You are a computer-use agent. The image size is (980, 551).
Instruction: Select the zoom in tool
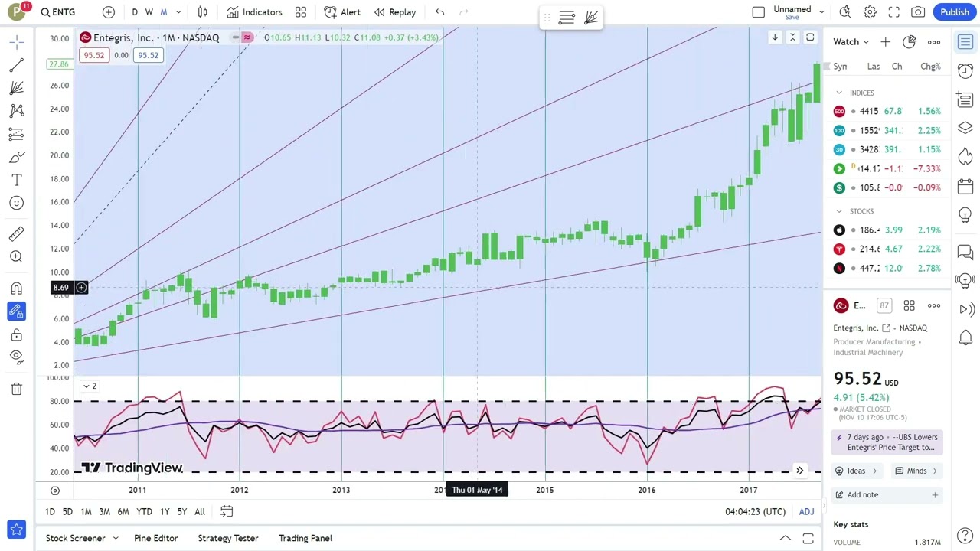(x=16, y=257)
